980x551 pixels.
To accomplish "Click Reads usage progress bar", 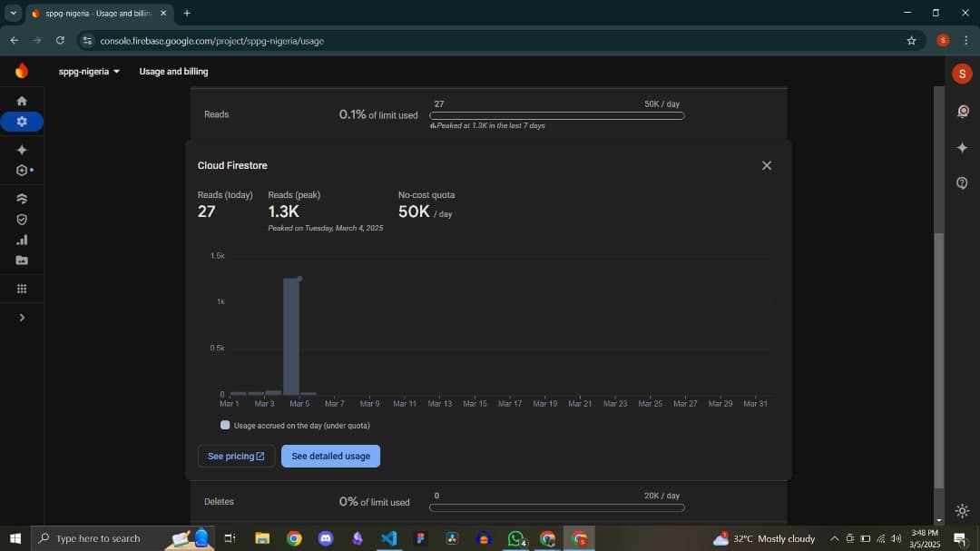I will pyautogui.click(x=557, y=115).
